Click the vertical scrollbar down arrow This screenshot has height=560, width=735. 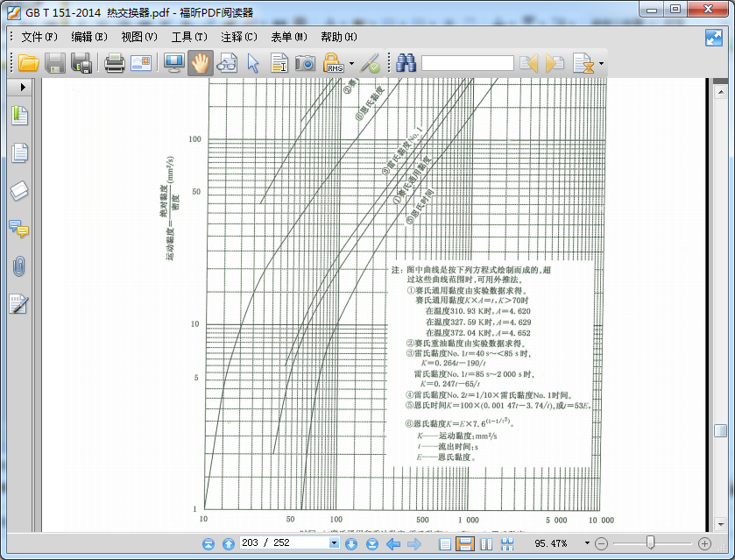click(720, 524)
